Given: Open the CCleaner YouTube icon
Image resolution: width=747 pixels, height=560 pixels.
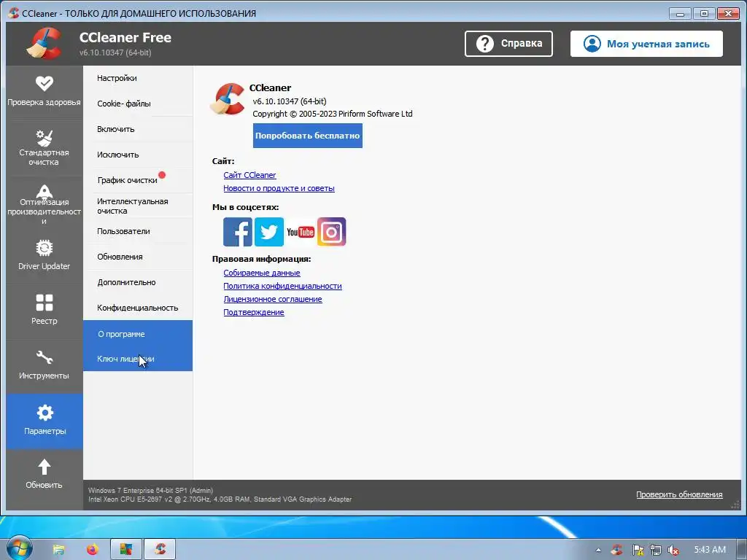Looking at the screenshot, I should [300, 232].
